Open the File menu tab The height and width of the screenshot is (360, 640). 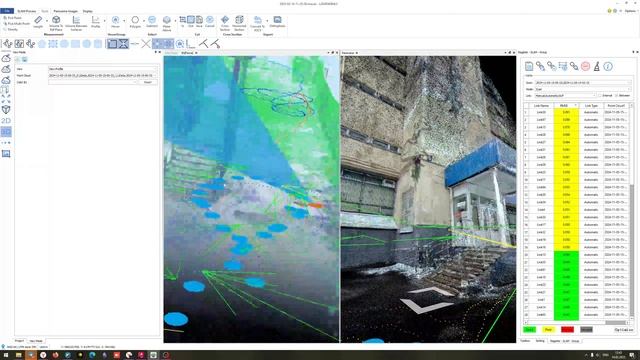7,11
